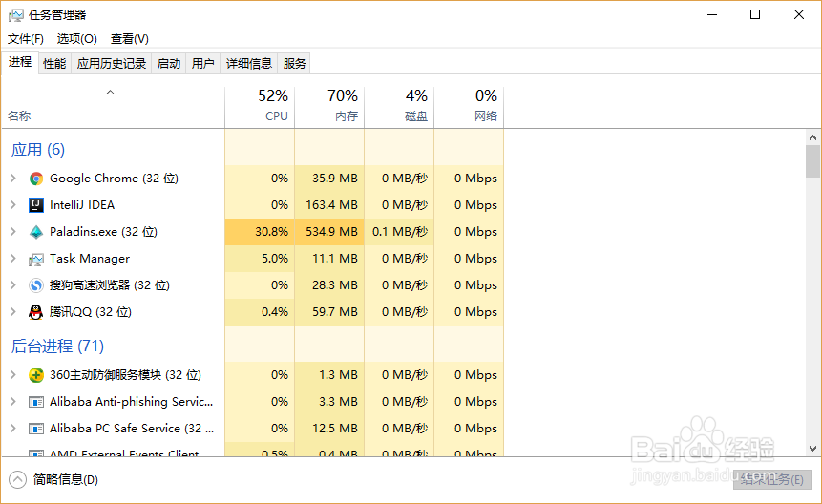Expand the 360主动防御服务模块 process group
Screen dimensions: 822x504
coord(13,374)
